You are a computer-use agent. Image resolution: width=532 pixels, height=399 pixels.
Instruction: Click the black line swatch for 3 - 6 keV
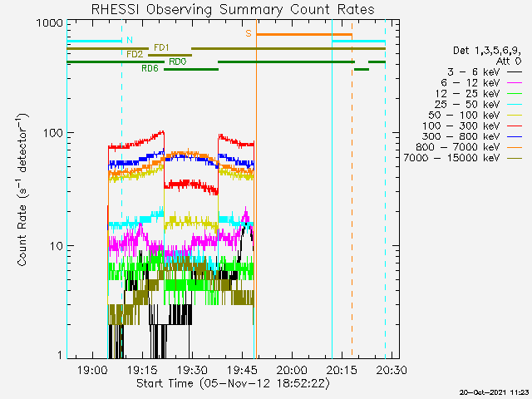(x=515, y=72)
